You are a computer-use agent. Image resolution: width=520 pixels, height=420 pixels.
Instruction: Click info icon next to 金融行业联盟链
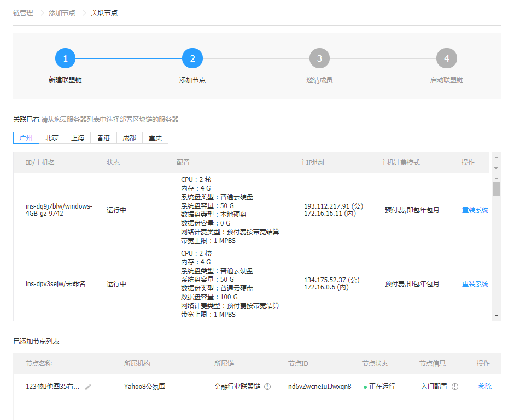click(267, 387)
